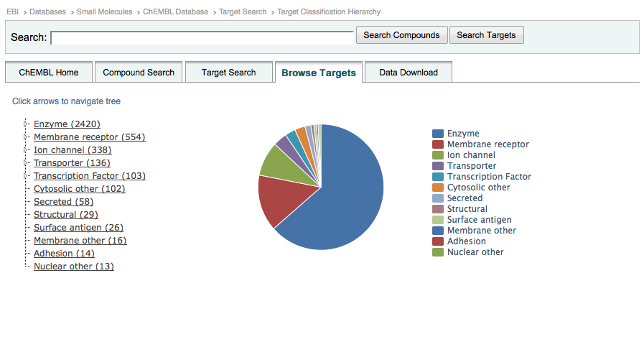Click the Ion channel legend swatch
This screenshot has width=644, height=342.
[x=438, y=155]
